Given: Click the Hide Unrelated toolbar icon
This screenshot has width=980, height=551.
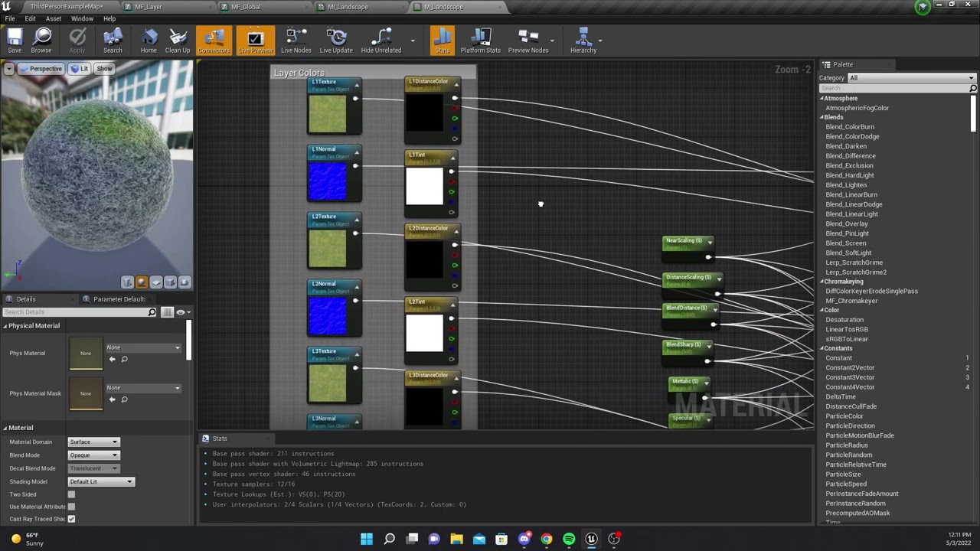Looking at the screenshot, I should click(381, 41).
